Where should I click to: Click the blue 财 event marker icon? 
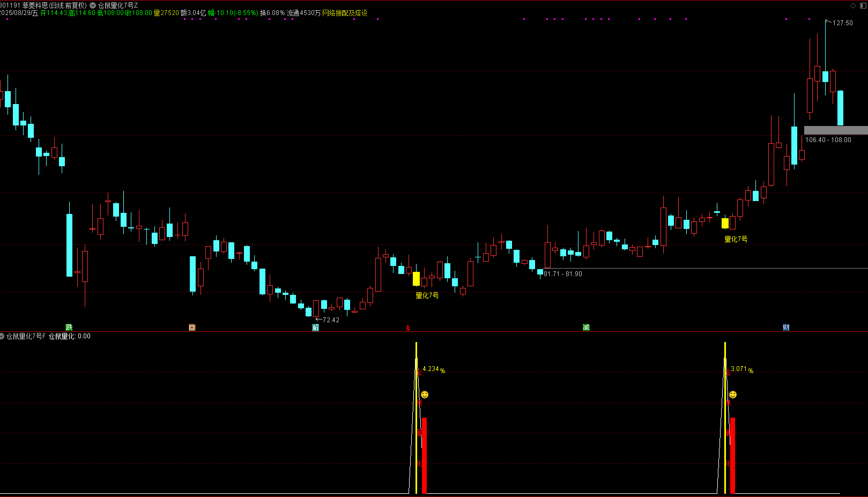(786, 327)
